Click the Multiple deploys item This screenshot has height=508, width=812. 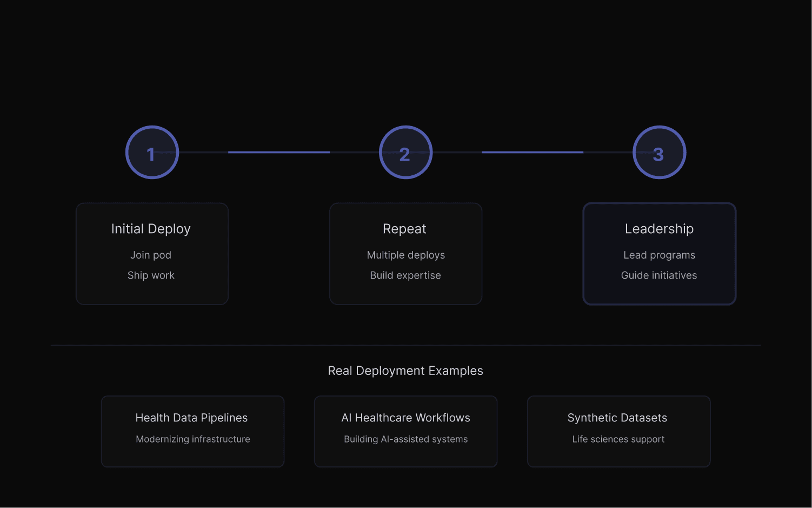point(405,255)
